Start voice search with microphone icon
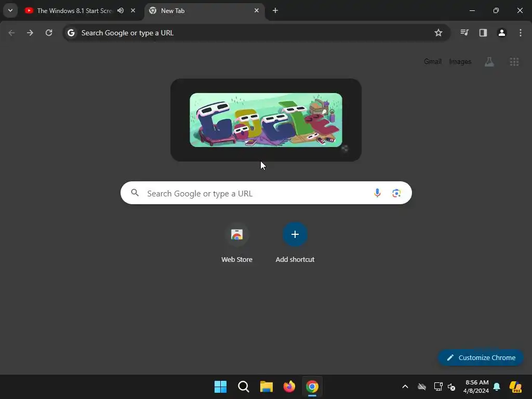532x399 pixels. [377, 193]
